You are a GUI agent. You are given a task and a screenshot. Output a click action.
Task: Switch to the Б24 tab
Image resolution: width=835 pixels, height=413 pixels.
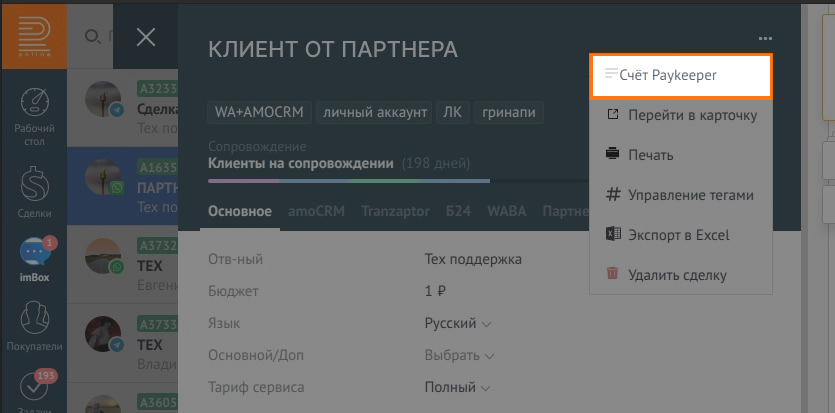[x=458, y=211]
